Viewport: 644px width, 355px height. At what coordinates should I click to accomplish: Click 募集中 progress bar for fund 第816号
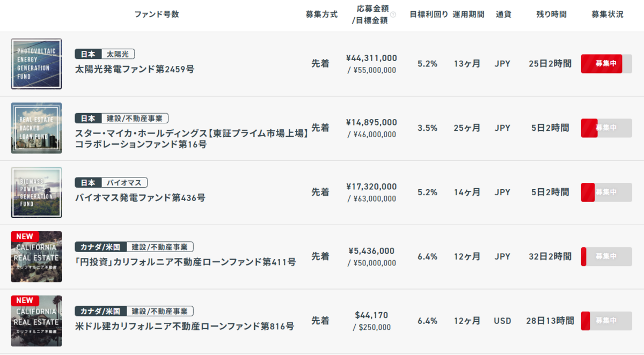(606, 321)
